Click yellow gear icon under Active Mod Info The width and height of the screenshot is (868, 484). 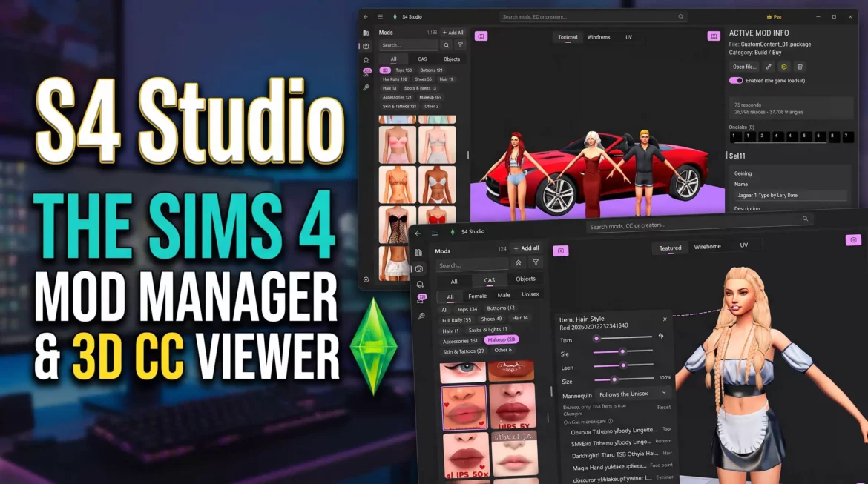pyautogui.click(x=784, y=67)
